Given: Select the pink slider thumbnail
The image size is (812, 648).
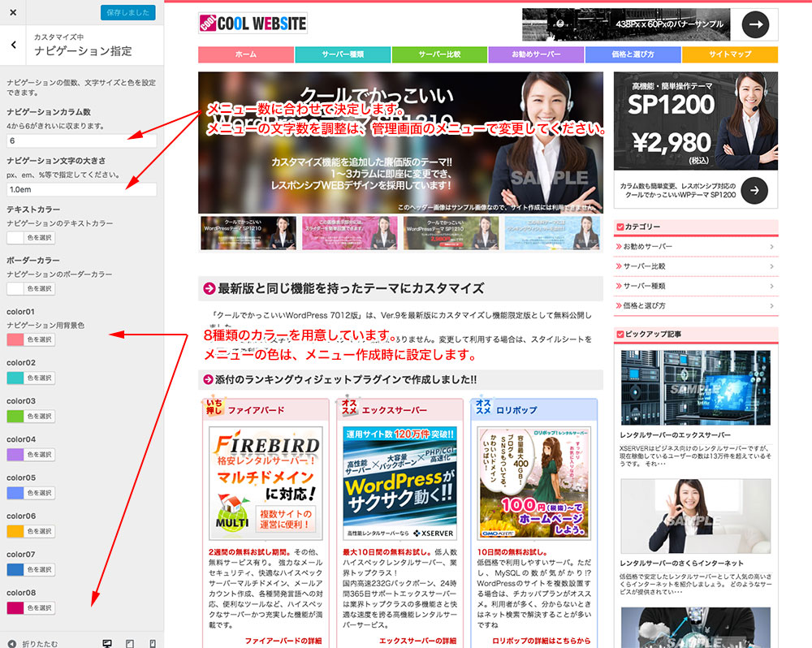Looking at the screenshot, I should 350,233.
